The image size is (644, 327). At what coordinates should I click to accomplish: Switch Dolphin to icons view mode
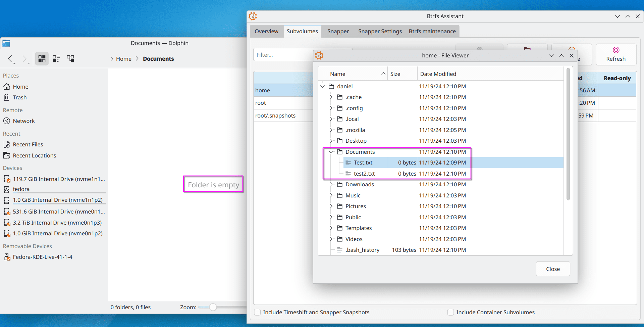point(42,59)
